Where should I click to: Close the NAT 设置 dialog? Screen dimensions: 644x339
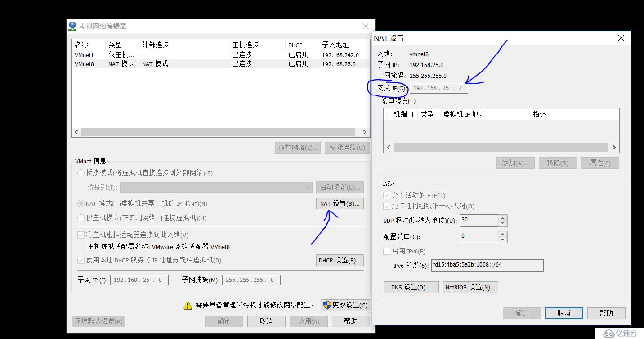[621, 38]
